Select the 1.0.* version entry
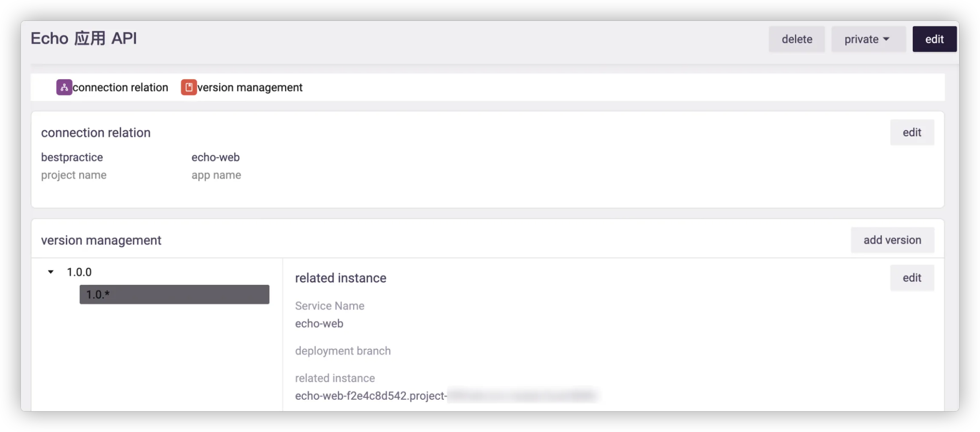 pos(174,294)
